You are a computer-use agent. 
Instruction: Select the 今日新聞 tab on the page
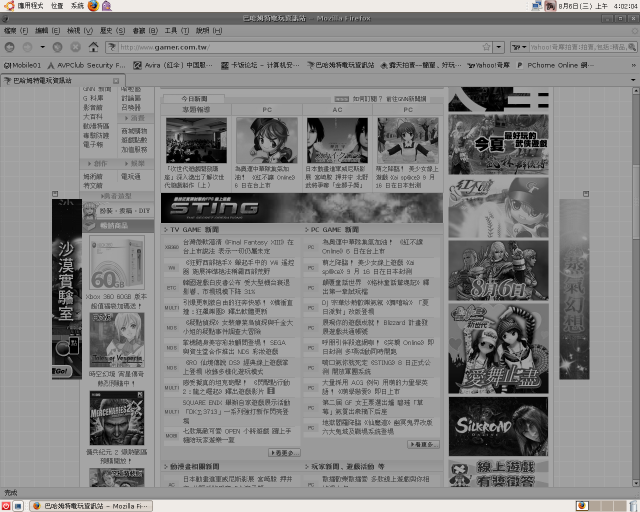coord(194,99)
